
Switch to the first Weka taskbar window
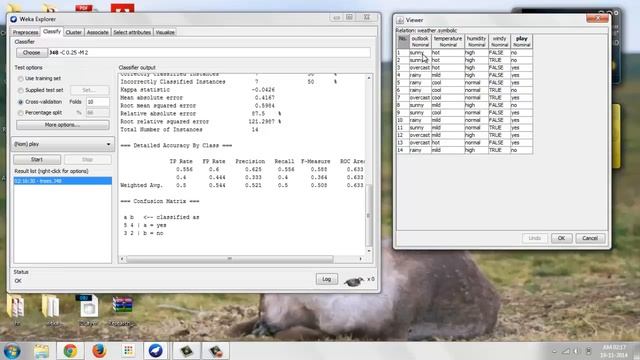187,351
